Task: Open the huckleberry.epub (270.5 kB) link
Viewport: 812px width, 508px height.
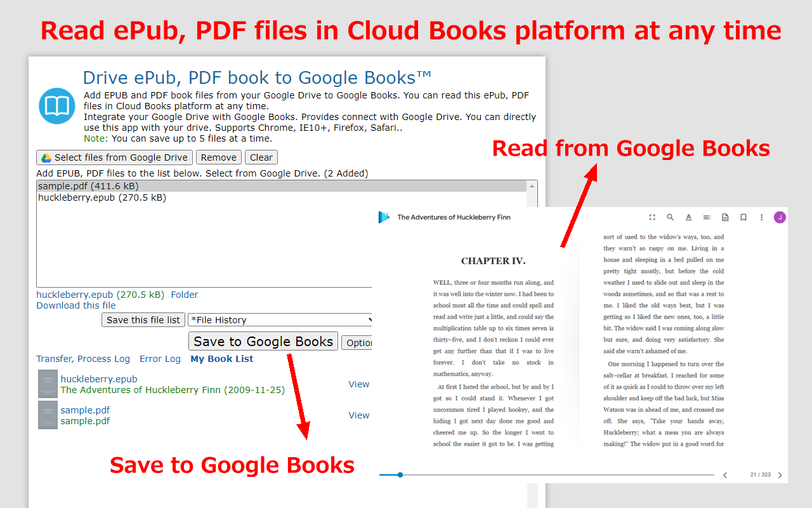Action: tap(100, 295)
